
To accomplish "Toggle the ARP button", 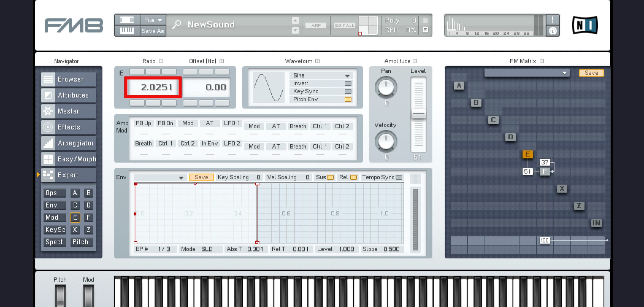I will click(x=316, y=25).
